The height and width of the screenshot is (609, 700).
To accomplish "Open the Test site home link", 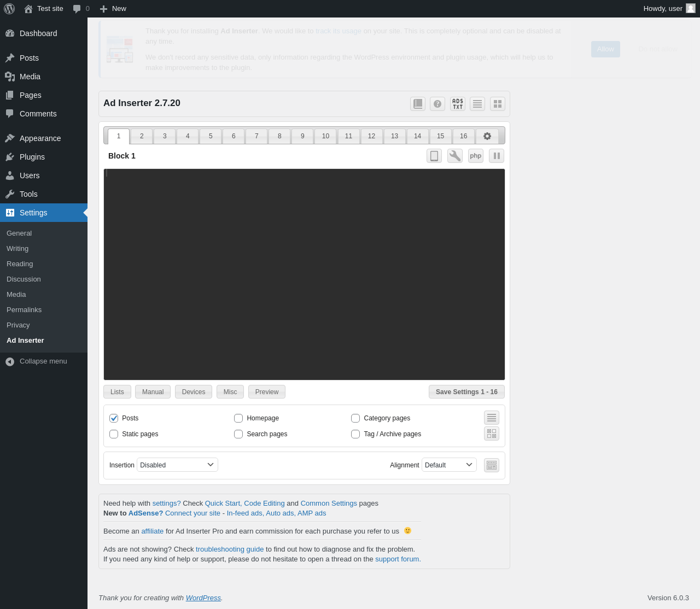I will [x=44, y=9].
